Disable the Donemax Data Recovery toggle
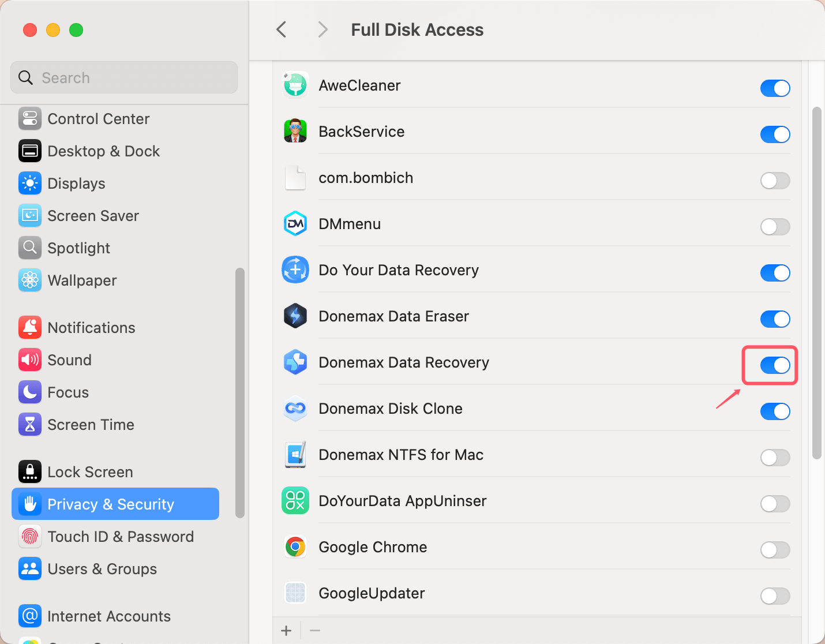 tap(775, 365)
